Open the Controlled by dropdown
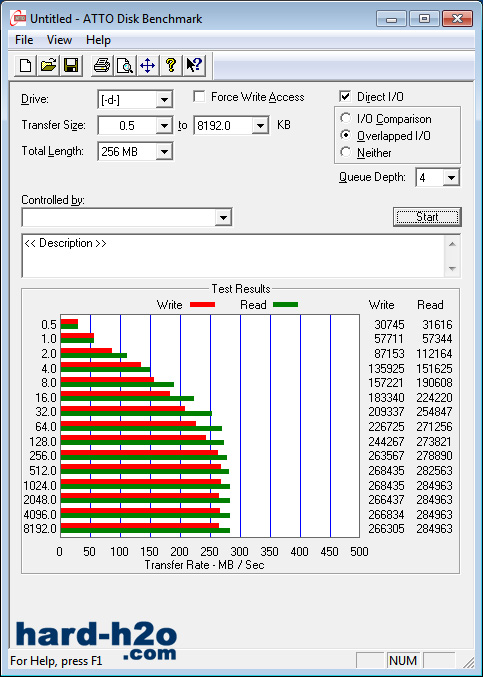This screenshot has width=483, height=677. click(x=223, y=217)
